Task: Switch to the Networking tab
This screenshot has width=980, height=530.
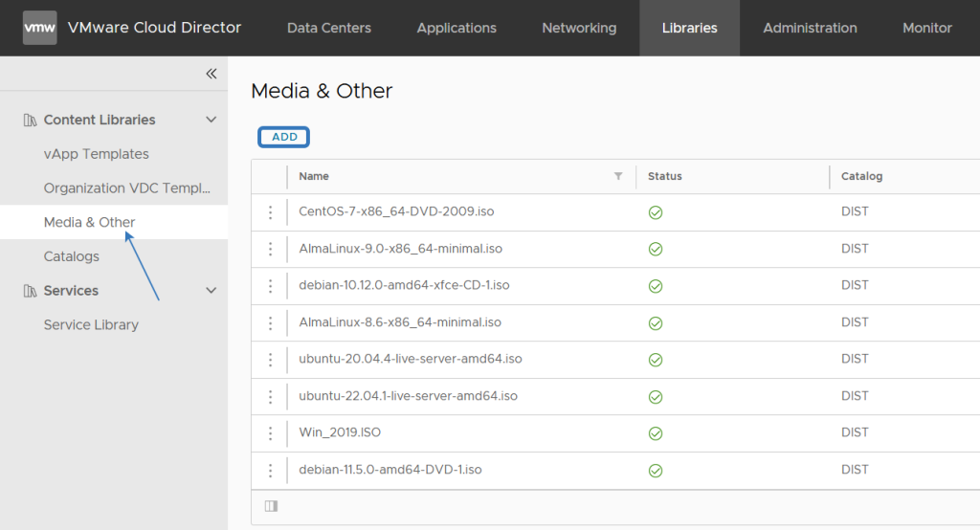Action: (x=579, y=28)
